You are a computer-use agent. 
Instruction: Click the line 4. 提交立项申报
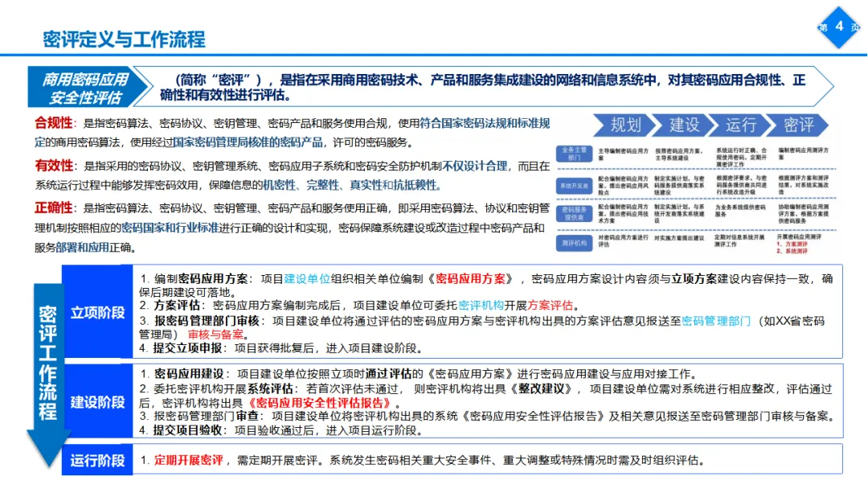(281, 348)
